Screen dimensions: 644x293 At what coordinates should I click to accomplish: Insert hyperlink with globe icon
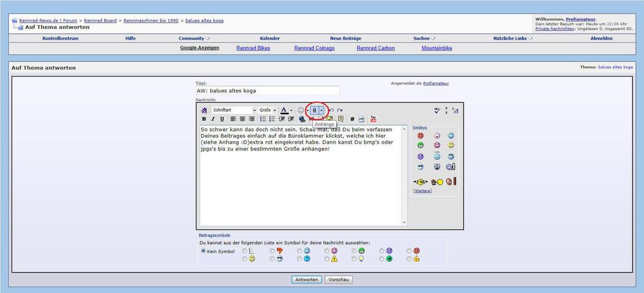tap(302, 119)
